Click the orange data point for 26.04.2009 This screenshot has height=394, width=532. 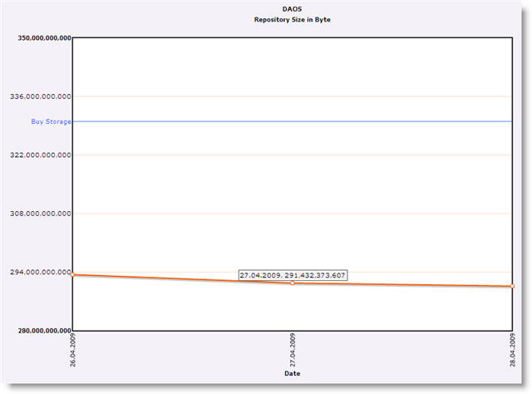(x=73, y=274)
